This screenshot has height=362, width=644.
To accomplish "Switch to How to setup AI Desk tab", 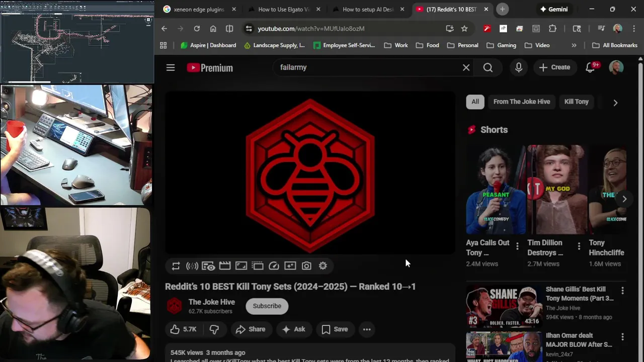I will tap(368, 9).
